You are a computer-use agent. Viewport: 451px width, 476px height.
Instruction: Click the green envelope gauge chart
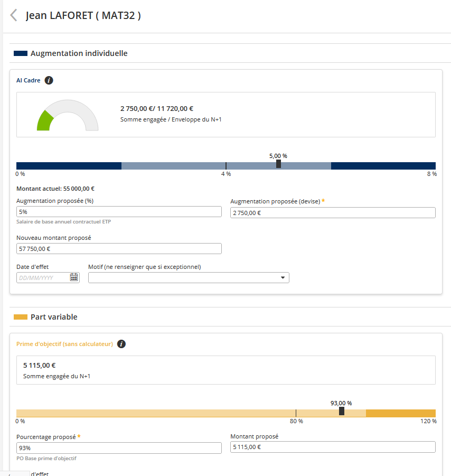coord(67,116)
